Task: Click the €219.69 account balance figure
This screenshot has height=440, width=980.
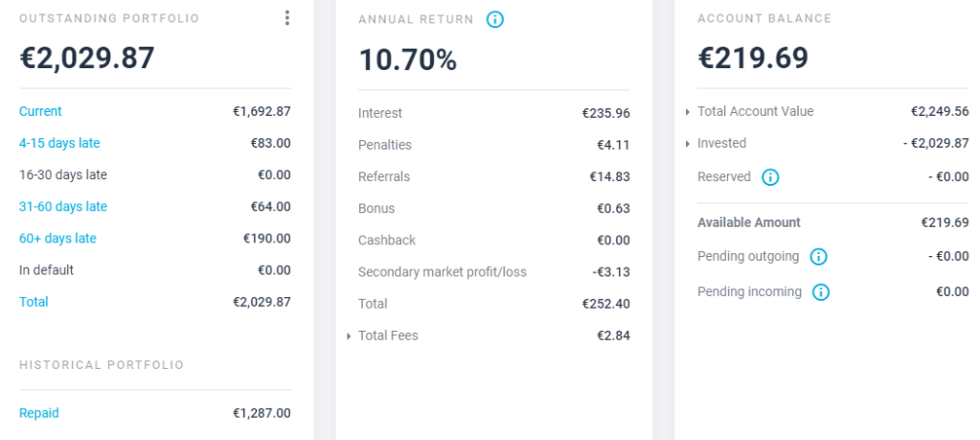Action: (753, 58)
